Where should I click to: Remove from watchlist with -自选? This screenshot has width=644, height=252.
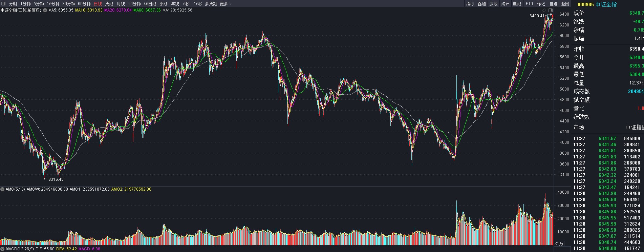pos(553,4)
